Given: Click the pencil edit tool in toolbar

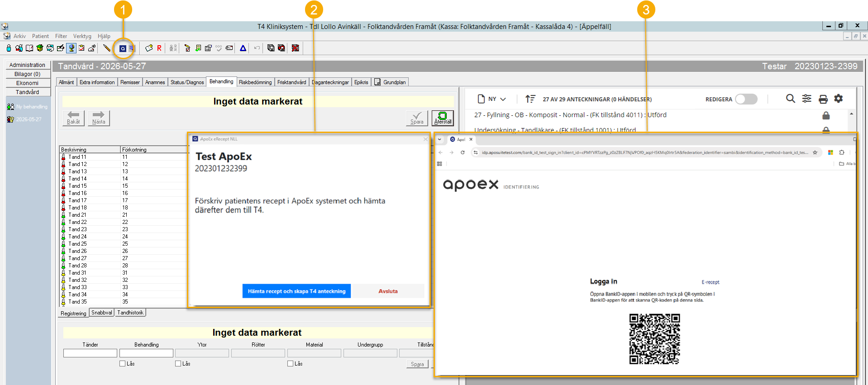Looking at the screenshot, I should point(107,48).
